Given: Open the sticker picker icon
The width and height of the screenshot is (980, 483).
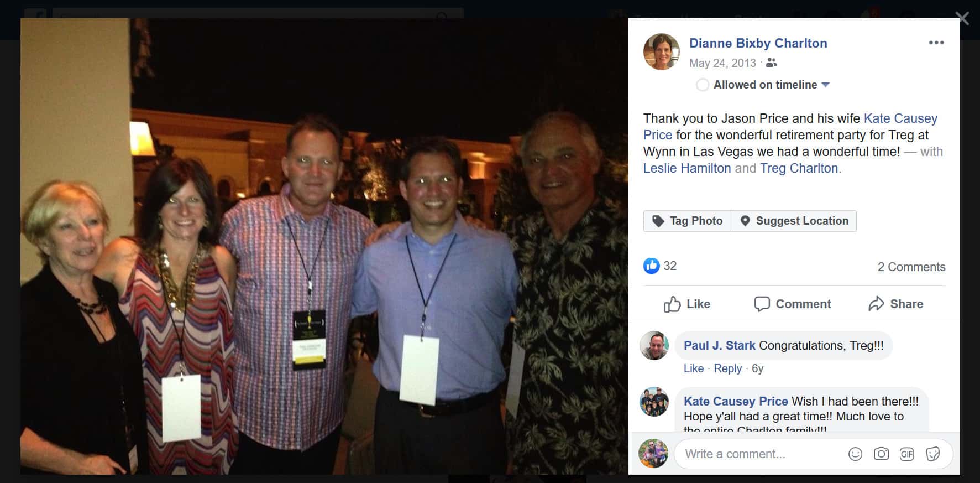Looking at the screenshot, I should 933,454.
